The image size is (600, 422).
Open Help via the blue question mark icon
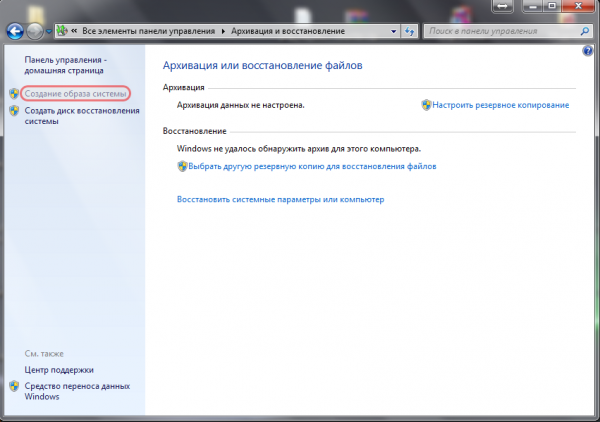[x=588, y=50]
